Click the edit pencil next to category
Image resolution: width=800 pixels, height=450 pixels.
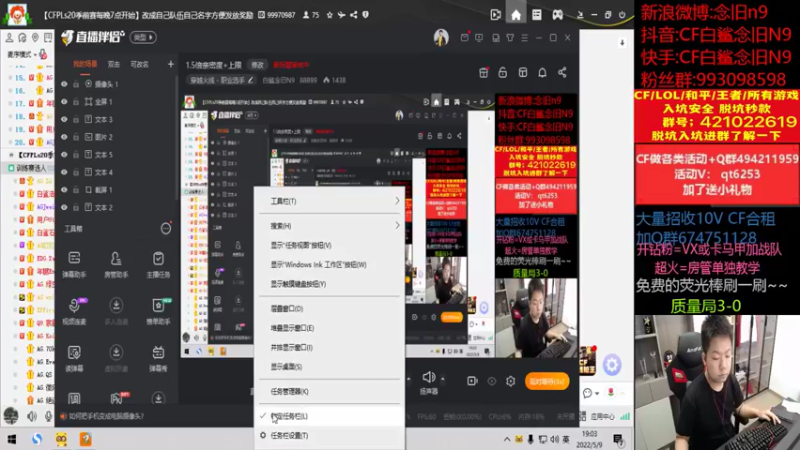(251, 80)
